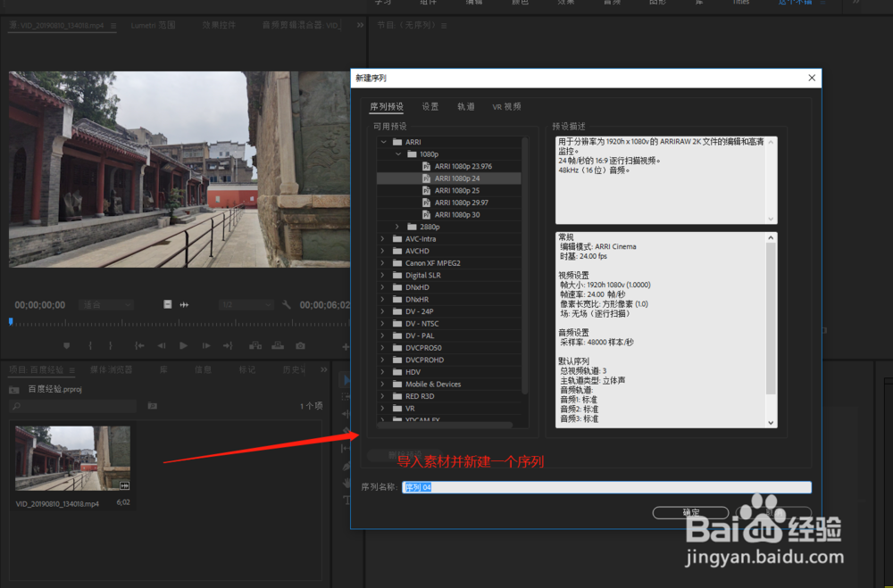Expand the 2880p subfolder
The width and height of the screenshot is (893, 588).
(x=397, y=227)
